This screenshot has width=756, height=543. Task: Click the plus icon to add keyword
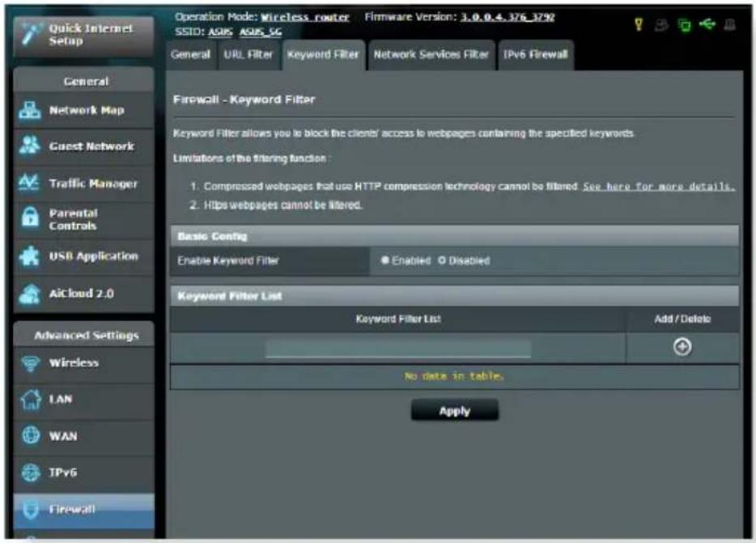(682, 346)
